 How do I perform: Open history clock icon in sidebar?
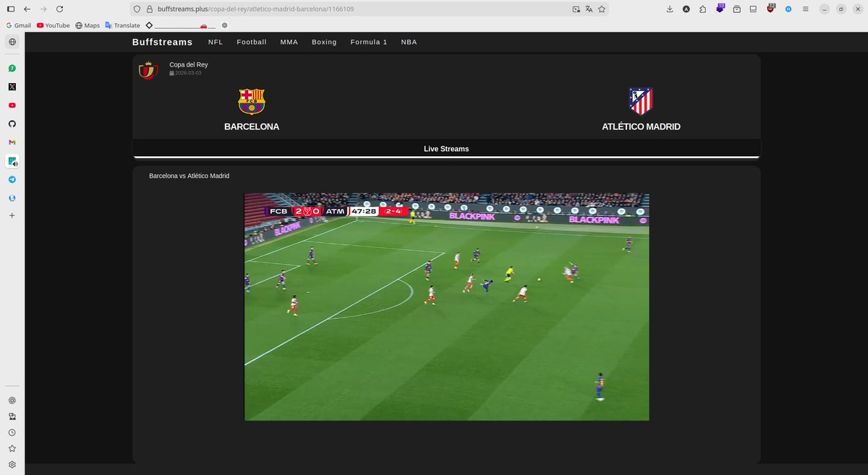12,432
